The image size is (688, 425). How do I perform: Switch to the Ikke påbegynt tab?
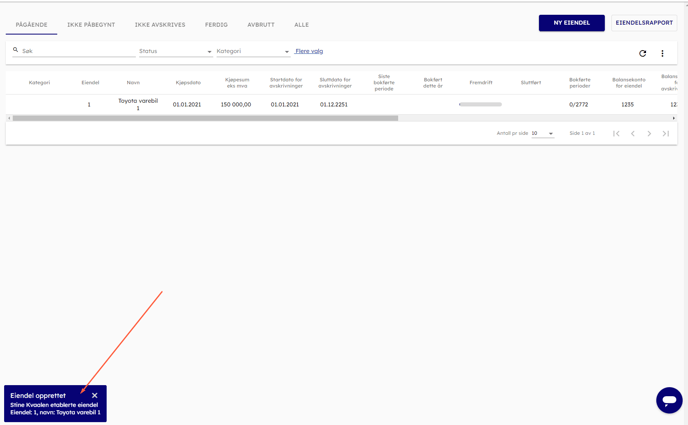pyautogui.click(x=91, y=24)
